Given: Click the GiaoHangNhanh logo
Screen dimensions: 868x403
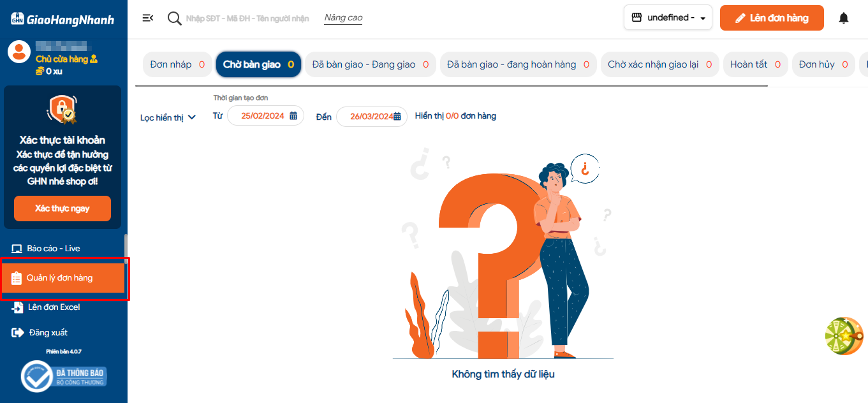Looking at the screenshot, I should click(63, 20).
